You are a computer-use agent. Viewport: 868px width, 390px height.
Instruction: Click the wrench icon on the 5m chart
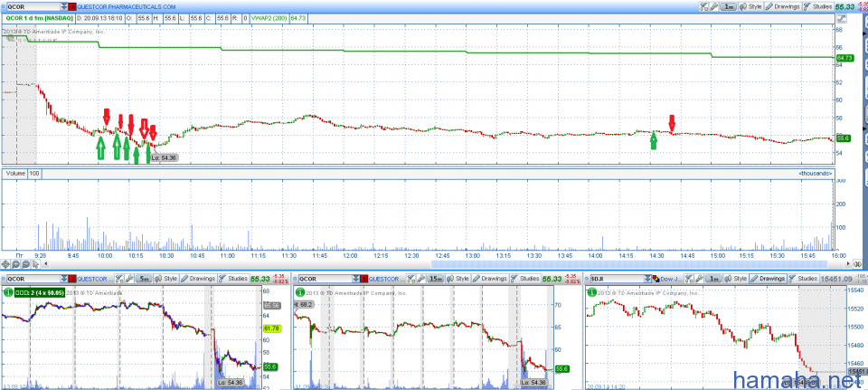[129, 279]
